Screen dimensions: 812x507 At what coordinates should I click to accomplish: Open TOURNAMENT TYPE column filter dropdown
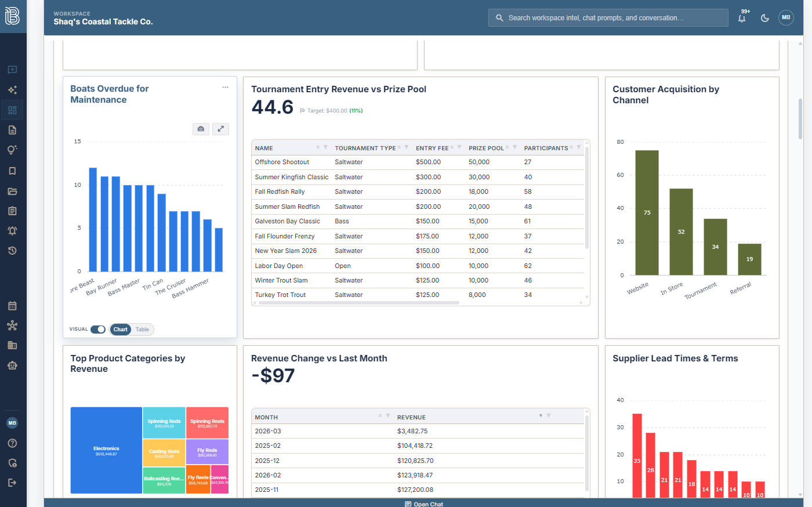pyautogui.click(x=406, y=147)
